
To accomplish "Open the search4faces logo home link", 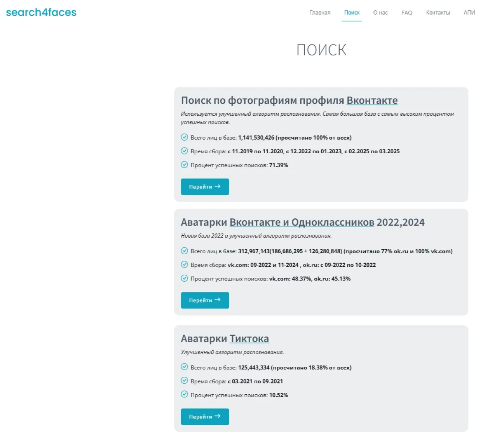I will (x=41, y=12).
